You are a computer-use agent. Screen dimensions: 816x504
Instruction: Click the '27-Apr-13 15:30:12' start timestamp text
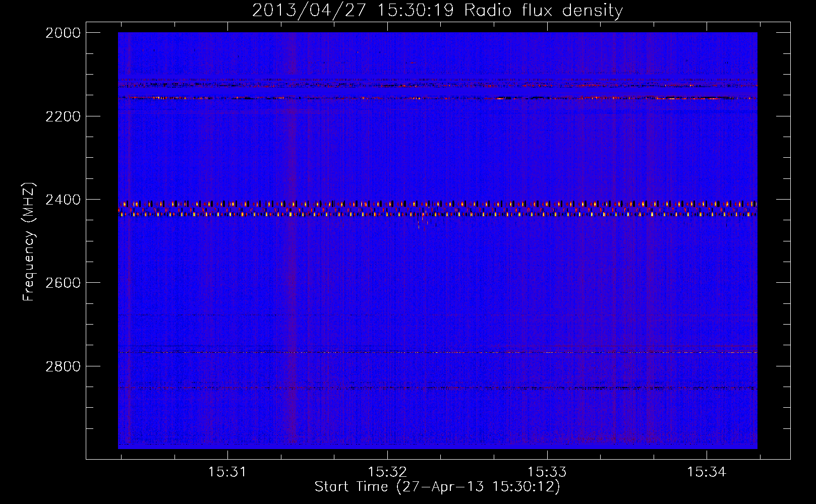tap(477, 486)
